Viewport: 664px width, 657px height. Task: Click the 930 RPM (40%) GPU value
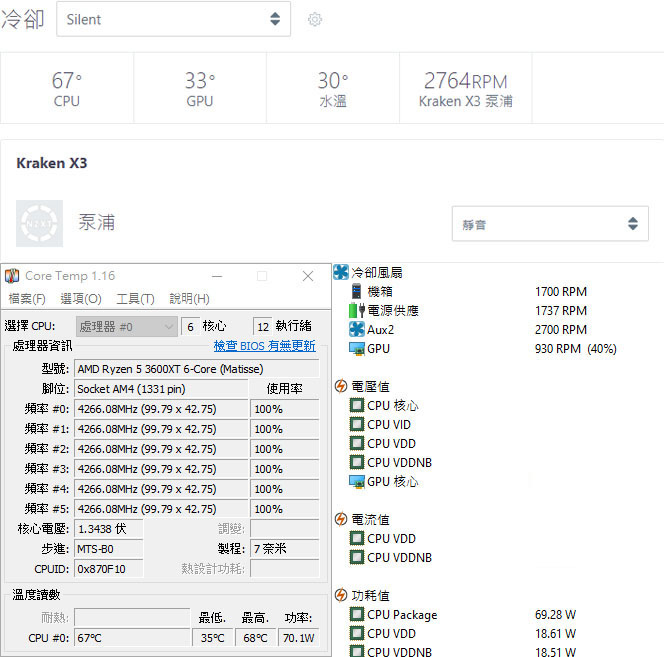[x=575, y=349]
